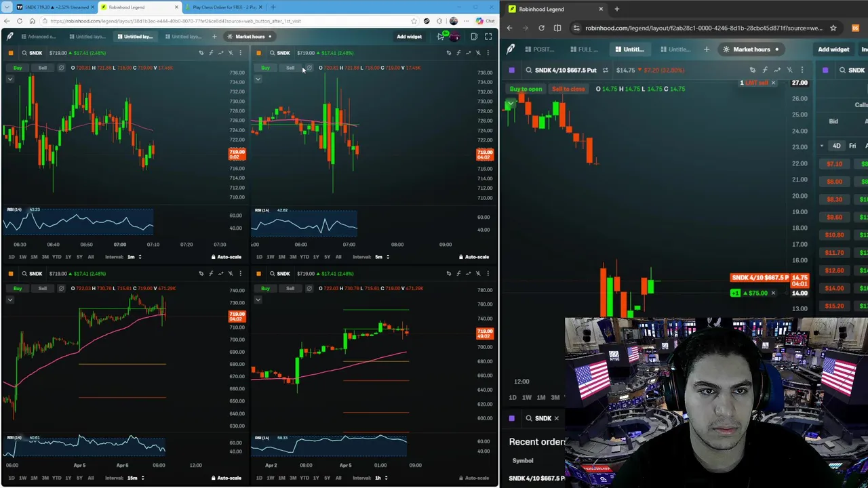Click drawing tools icon in top-right 5m chart
The height and width of the screenshot is (488, 868).
tap(448, 53)
